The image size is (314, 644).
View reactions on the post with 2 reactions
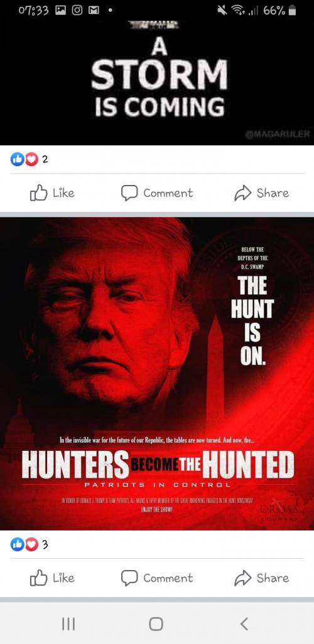coord(30,159)
